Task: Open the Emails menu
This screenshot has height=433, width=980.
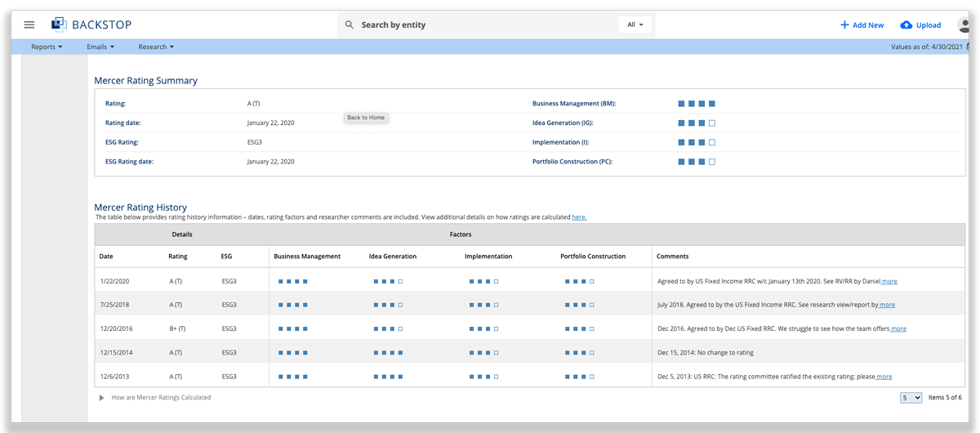Action: (100, 47)
